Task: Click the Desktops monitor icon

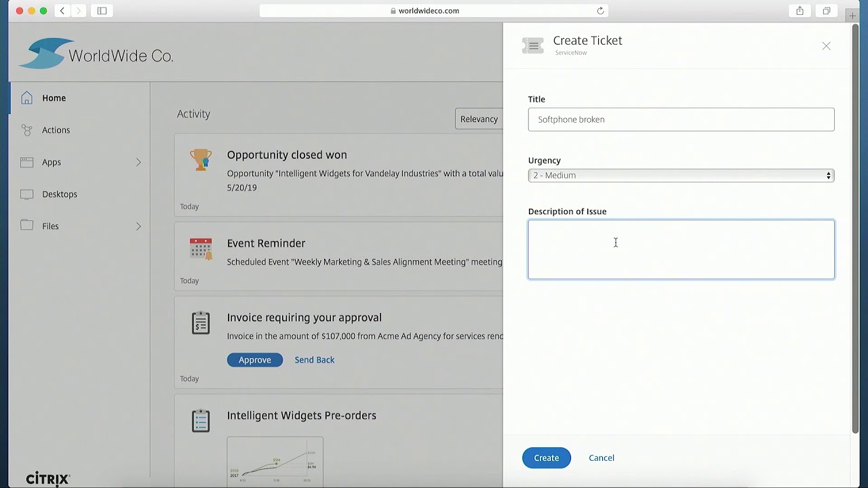Action: (x=26, y=194)
